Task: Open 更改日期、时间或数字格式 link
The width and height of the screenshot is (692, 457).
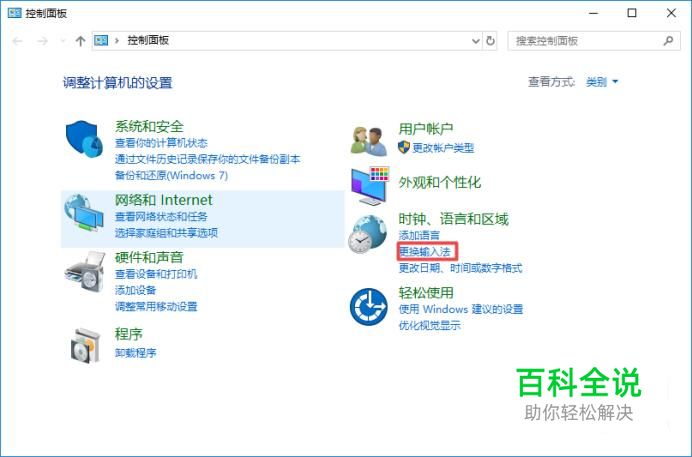Action: point(460,268)
